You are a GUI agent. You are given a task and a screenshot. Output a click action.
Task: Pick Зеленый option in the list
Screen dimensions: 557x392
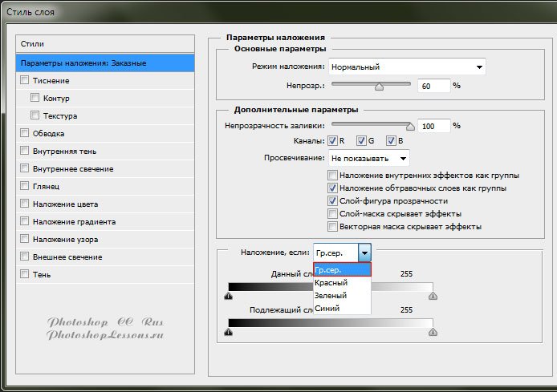tap(331, 296)
